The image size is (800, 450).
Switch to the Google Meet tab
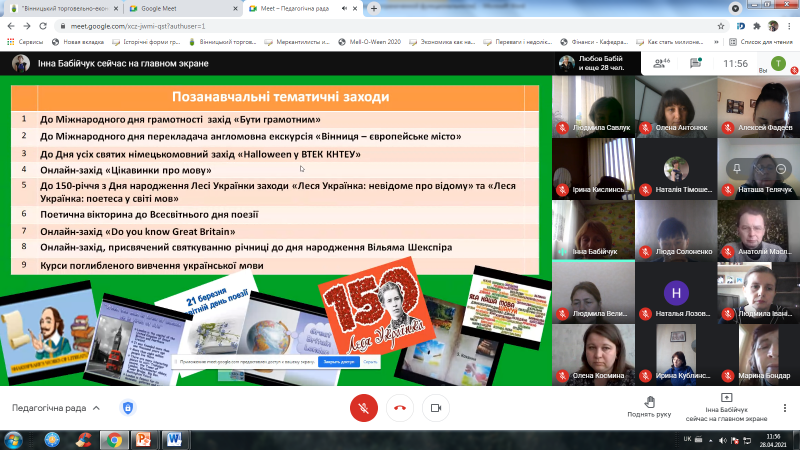[x=181, y=9]
